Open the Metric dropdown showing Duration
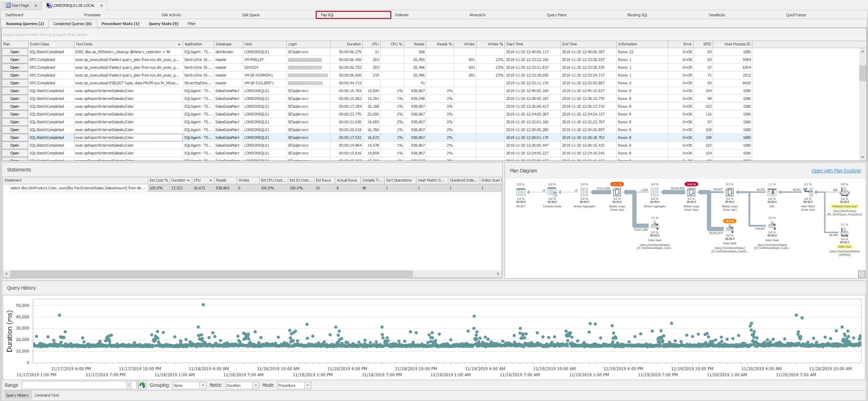868x401 pixels. tap(255, 385)
